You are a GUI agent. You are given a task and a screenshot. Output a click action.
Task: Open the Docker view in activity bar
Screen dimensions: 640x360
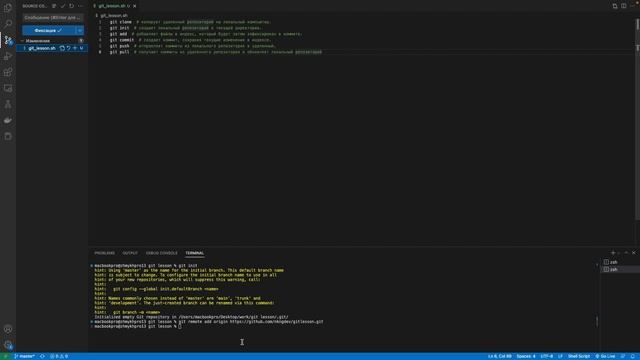[x=8, y=120]
